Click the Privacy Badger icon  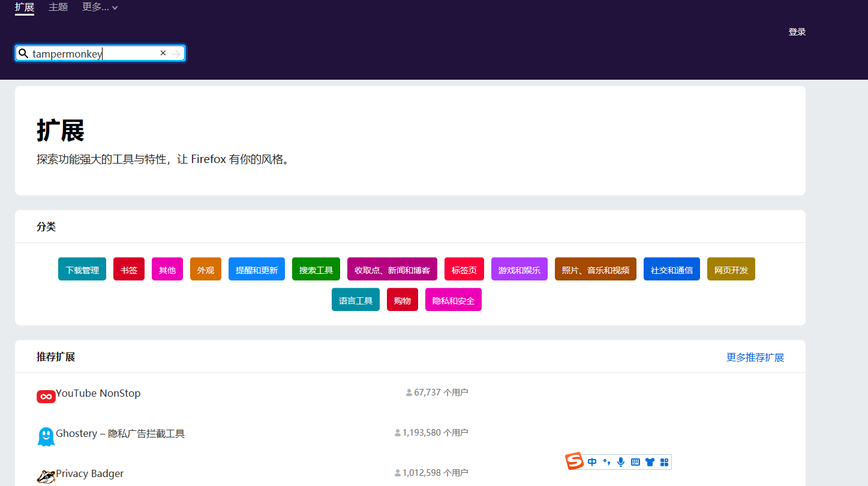[x=46, y=476]
